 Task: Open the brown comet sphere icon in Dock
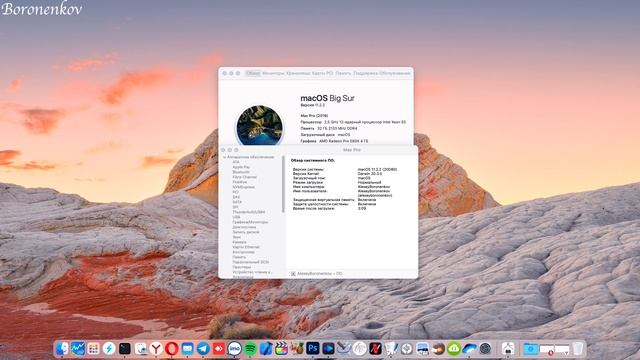point(438,348)
